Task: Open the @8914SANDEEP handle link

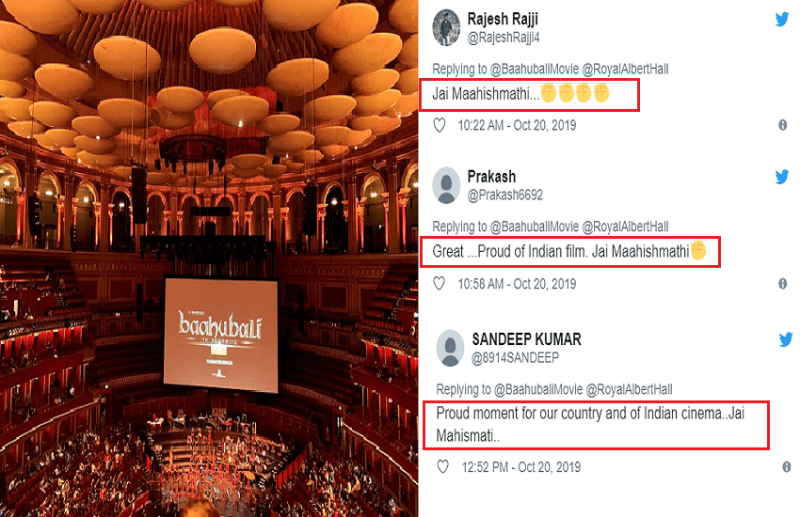Action: pyautogui.click(x=515, y=358)
